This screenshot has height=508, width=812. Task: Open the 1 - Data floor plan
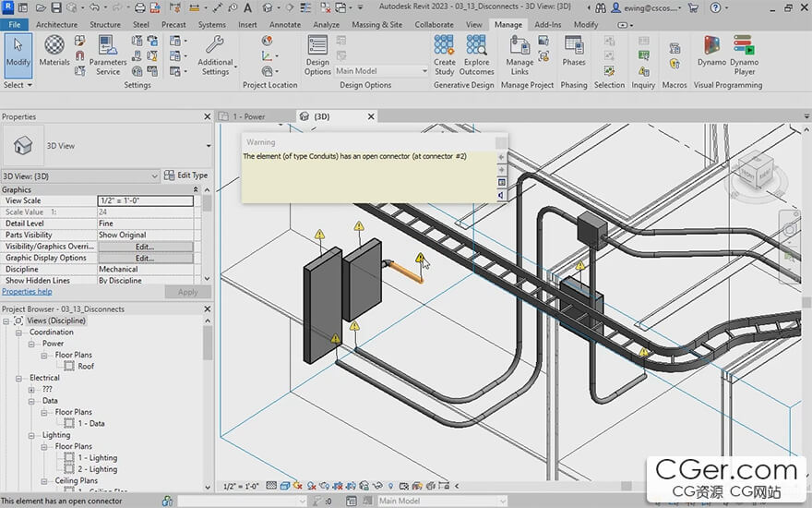90,424
